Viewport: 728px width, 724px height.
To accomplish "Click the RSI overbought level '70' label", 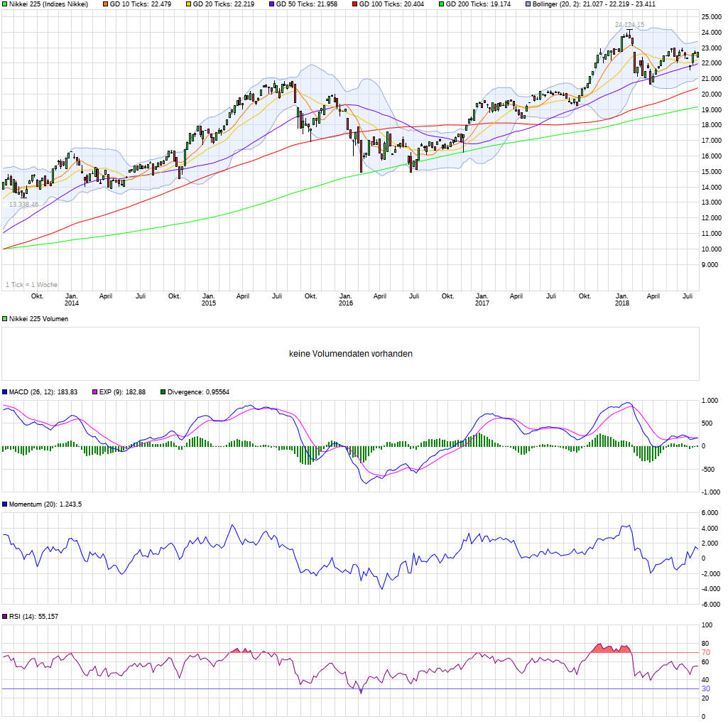I will (x=706, y=654).
